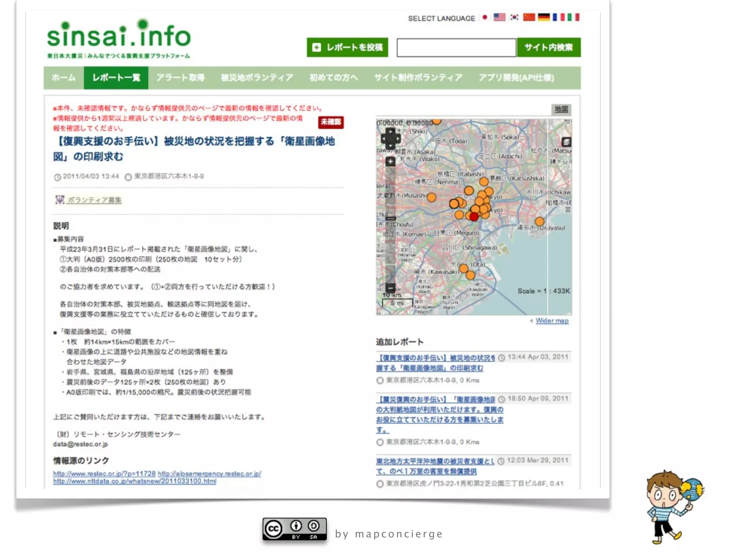Switch map view with 地図 button
Image resolution: width=747 pixels, height=560 pixels.
click(561, 109)
